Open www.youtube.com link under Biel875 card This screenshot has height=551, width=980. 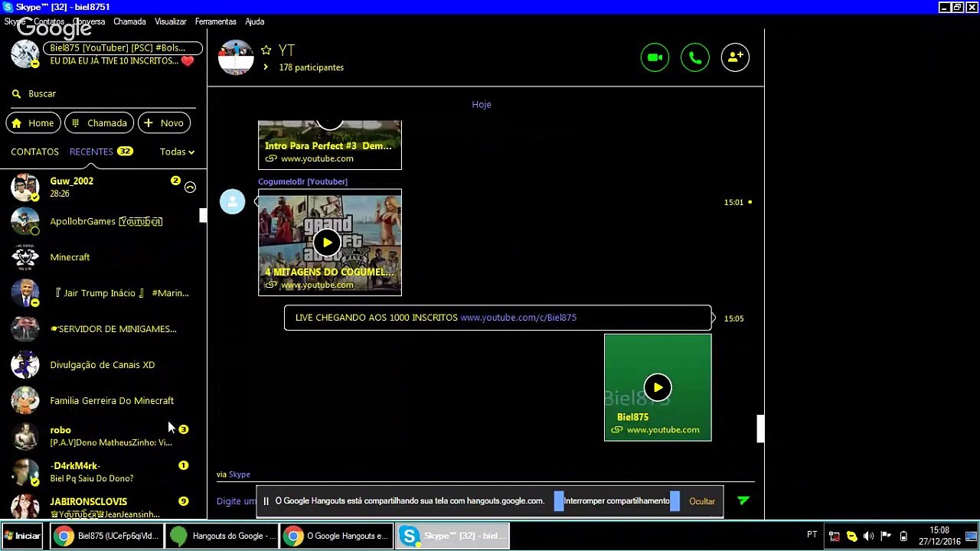coord(663,430)
